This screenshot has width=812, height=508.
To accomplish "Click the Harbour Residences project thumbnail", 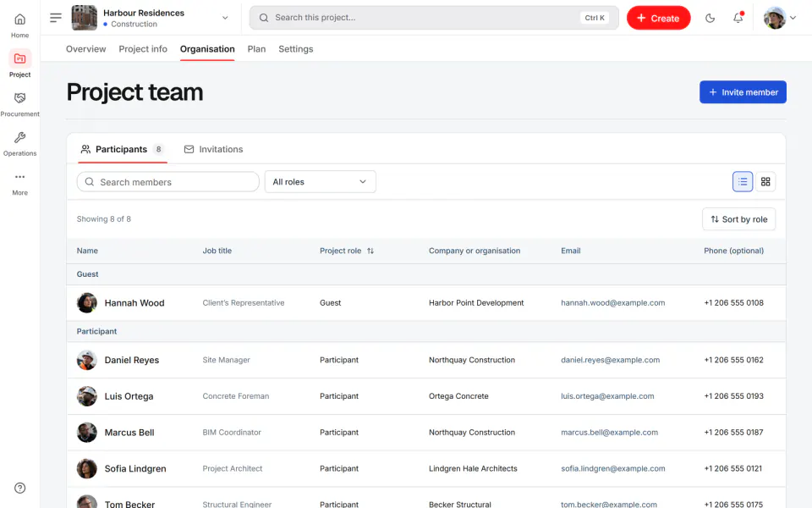I will coord(84,18).
